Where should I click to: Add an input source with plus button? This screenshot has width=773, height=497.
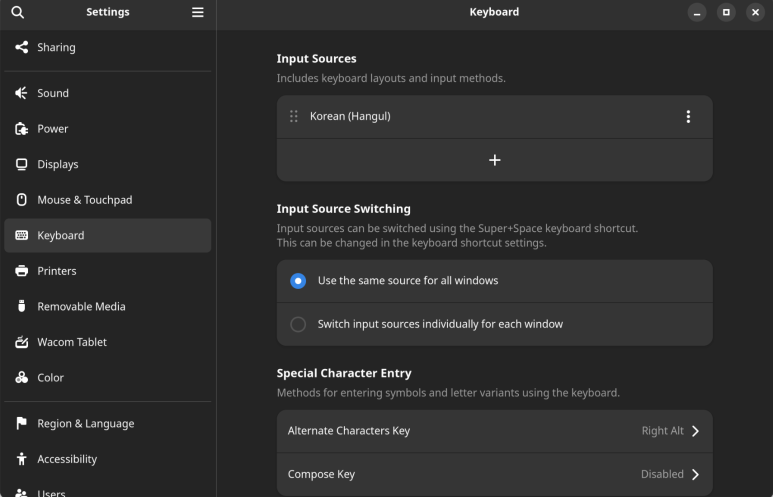pos(494,160)
